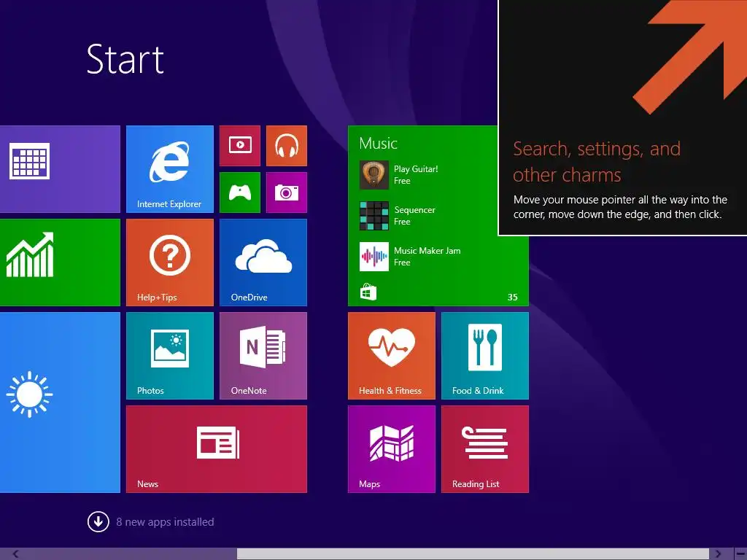
Task: Click the 'Music Maker Jam' text label
Action: coord(427,251)
